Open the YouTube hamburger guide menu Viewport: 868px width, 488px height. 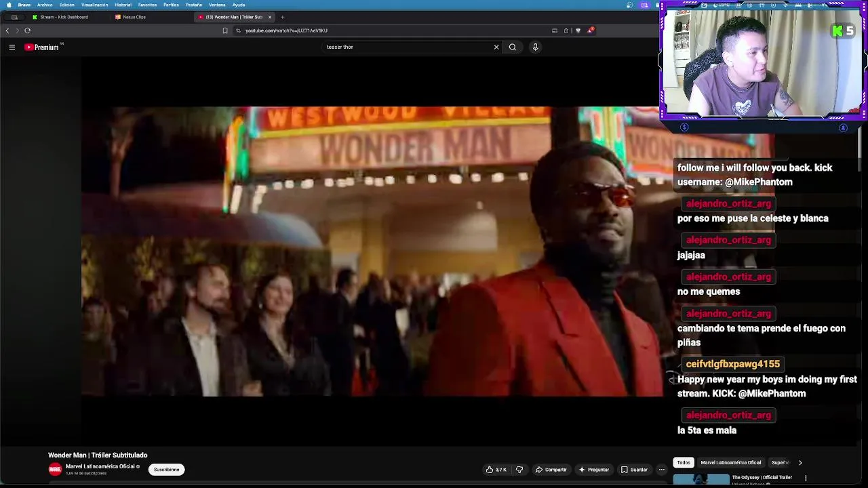point(12,47)
